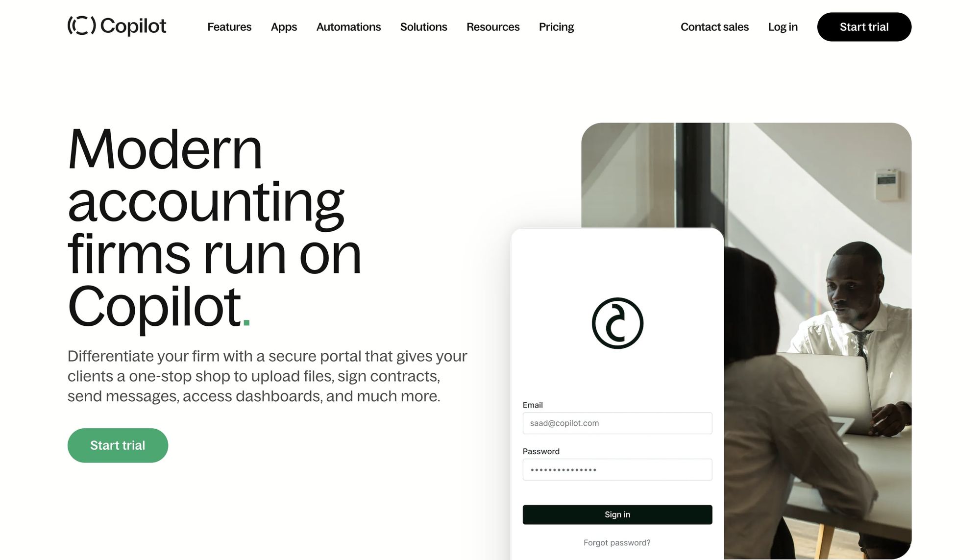
Task: Click the Forgot password link on portal
Action: point(616,542)
